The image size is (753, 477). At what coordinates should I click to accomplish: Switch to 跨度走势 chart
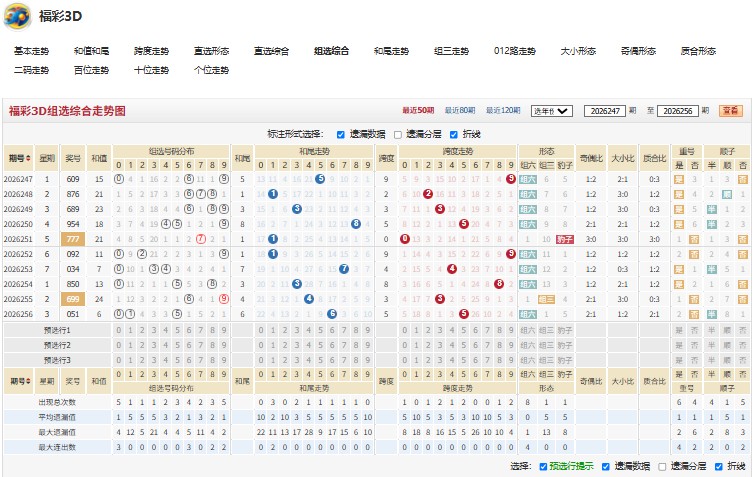point(151,51)
